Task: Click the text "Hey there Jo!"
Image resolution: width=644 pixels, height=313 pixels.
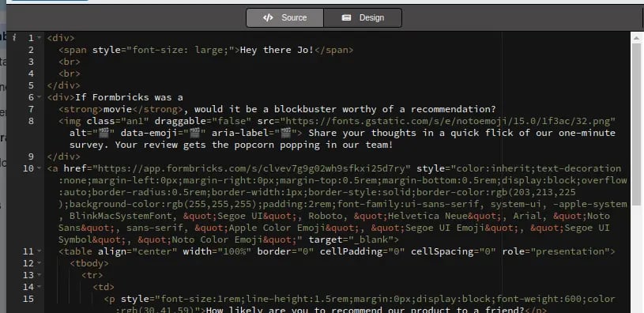Action: pyautogui.click(x=277, y=50)
